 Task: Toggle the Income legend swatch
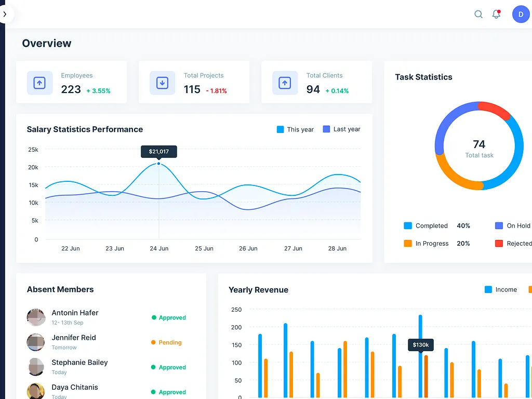(x=488, y=289)
